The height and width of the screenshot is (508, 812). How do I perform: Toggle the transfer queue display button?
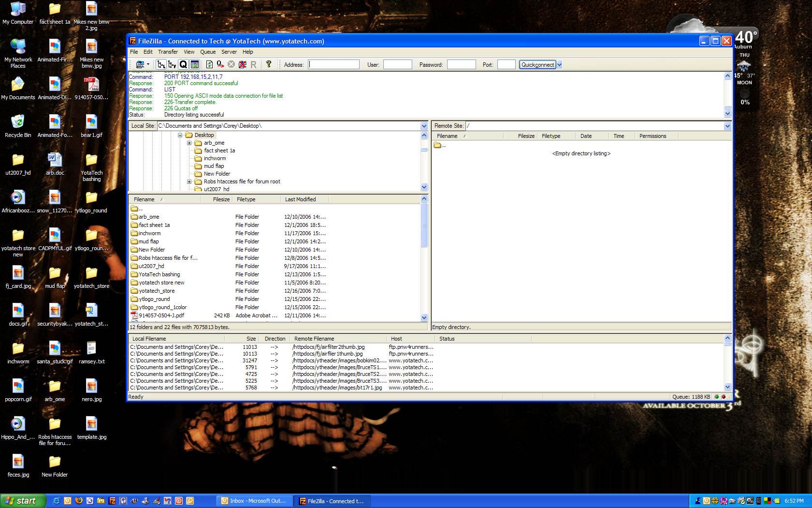click(x=183, y=64)
